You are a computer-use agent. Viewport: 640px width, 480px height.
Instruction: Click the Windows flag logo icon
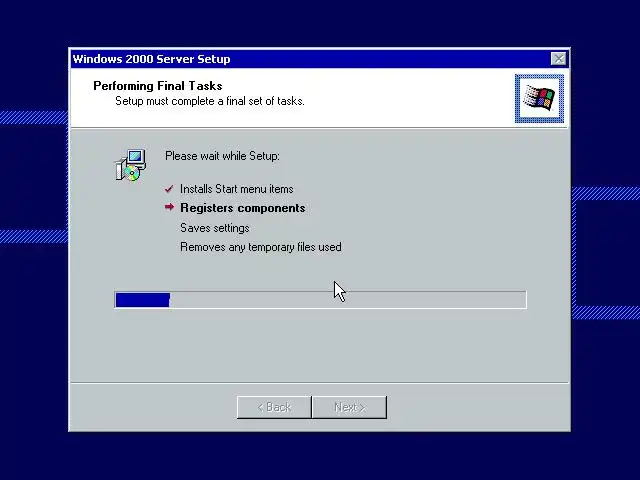coord(539,98)
